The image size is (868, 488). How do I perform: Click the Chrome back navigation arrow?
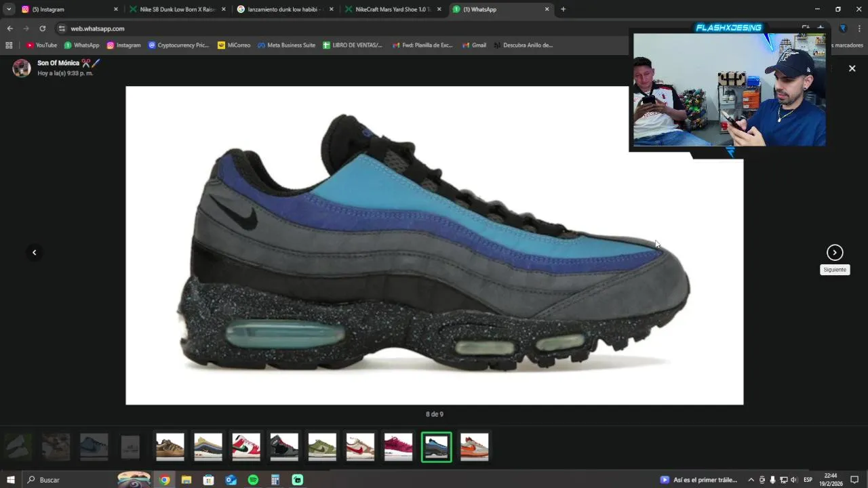click(x=9, y=28)
